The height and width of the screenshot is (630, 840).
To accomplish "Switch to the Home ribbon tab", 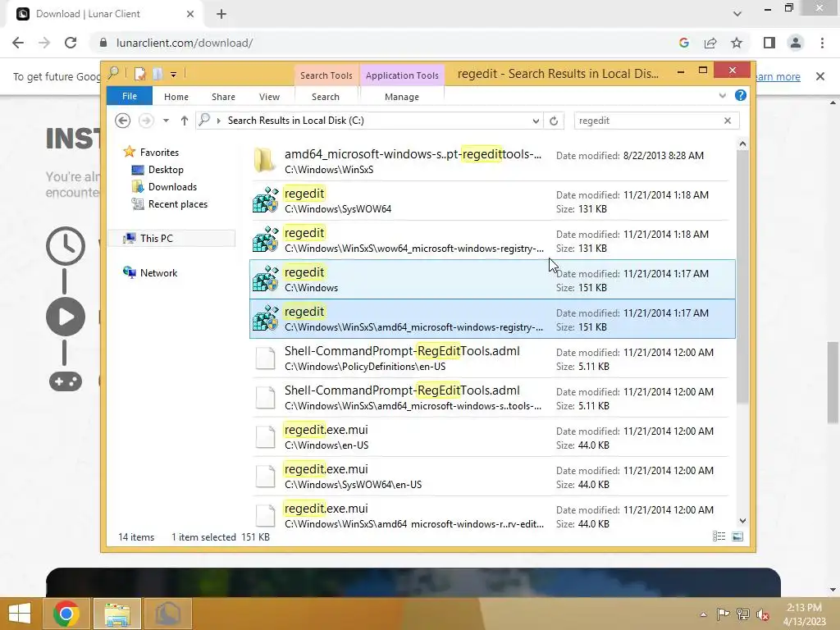I will [x=176, y=97].
